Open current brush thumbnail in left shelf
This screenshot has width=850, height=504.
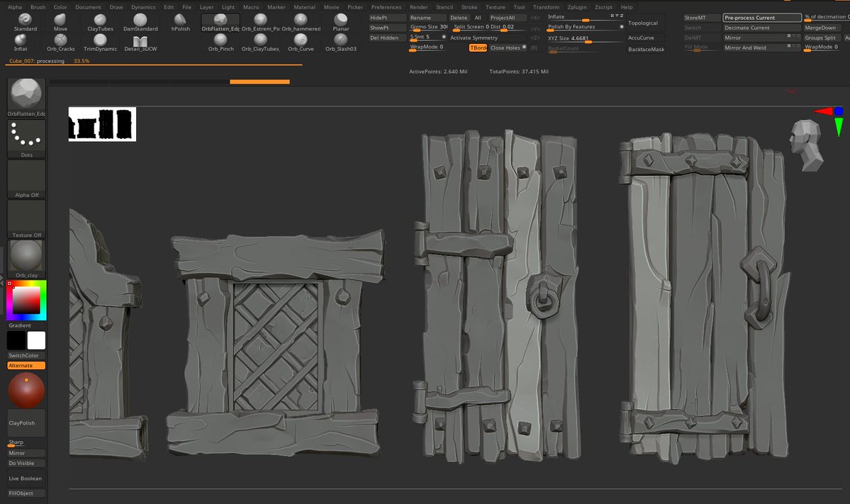26,98
